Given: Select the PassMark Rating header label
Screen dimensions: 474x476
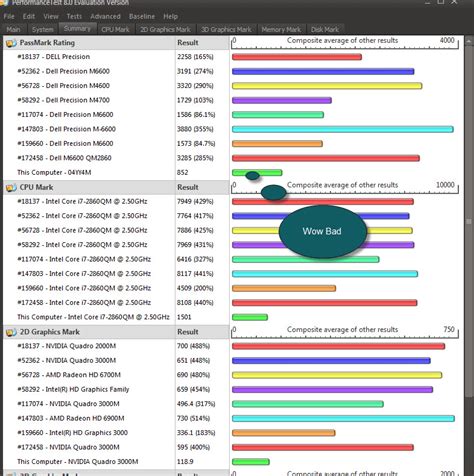Looking at the screenshot, I should pos(47,43).
